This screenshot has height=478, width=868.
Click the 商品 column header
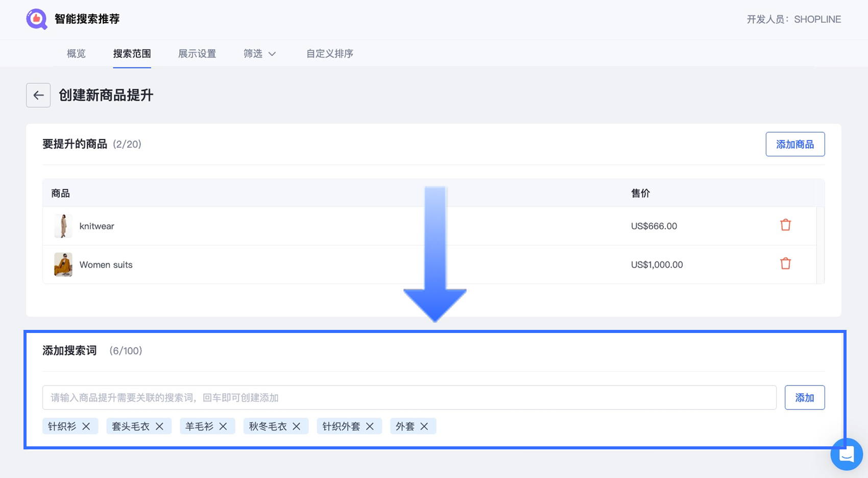pyautogui.click(x=60, y=193)
